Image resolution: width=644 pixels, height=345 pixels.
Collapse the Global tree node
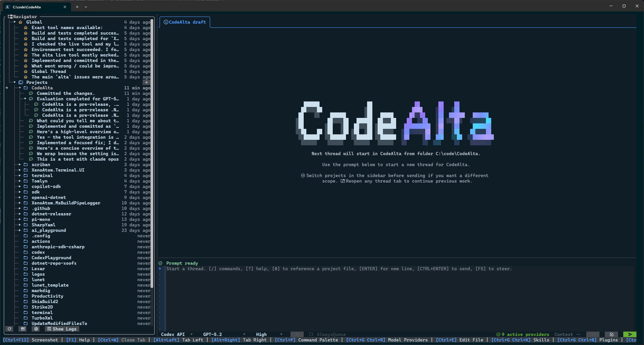click(15, 22)
